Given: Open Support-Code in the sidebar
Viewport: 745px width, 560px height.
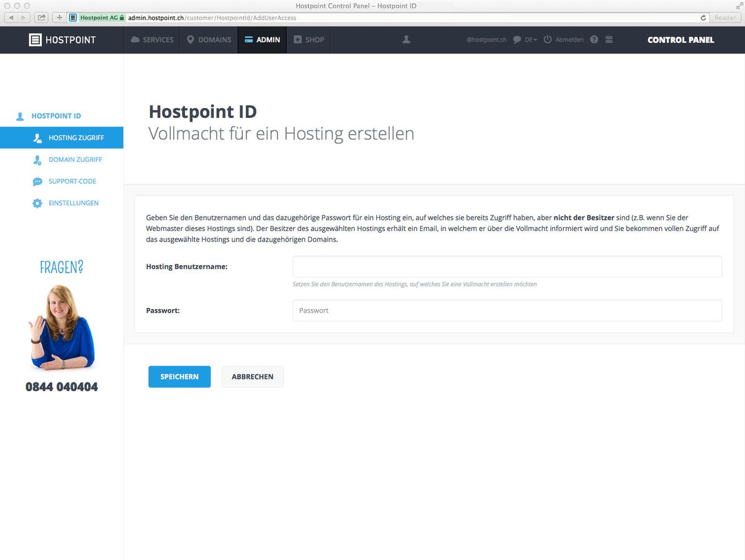Looking at the screenshot, I should point(72,181).
